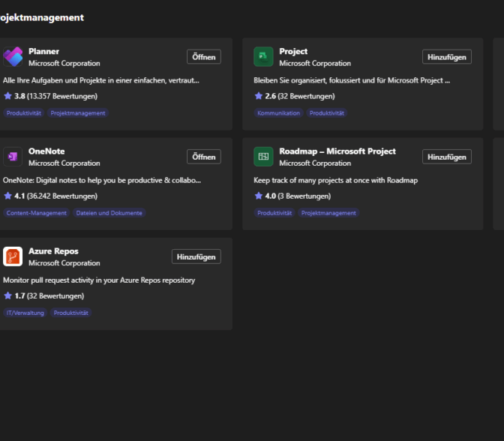Click the Produktivität tag on Project card
The width and height of the screenshot is (504, 441).
(327, 113)
